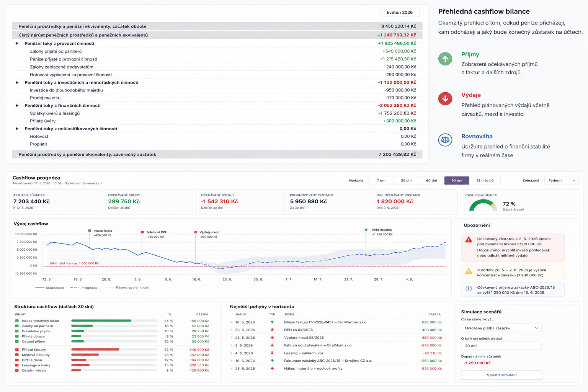
Task: Open the Zobrazení Týdenní dropdown
Action: tap(561, 181)
